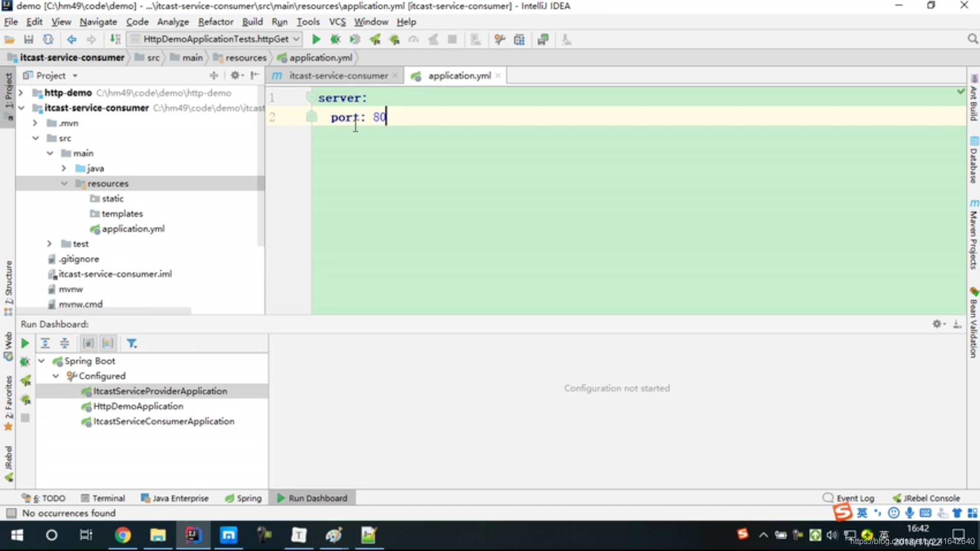Open the Spring tool window
Viewport: 980px width, 551px height.
coord(243,498)
